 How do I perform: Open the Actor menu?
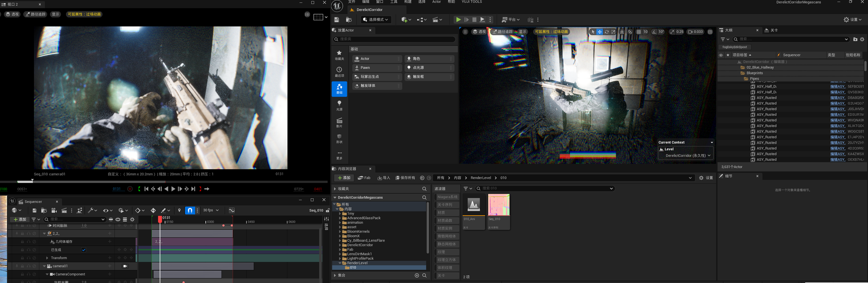pyautogui.click(x=436, y=2)
